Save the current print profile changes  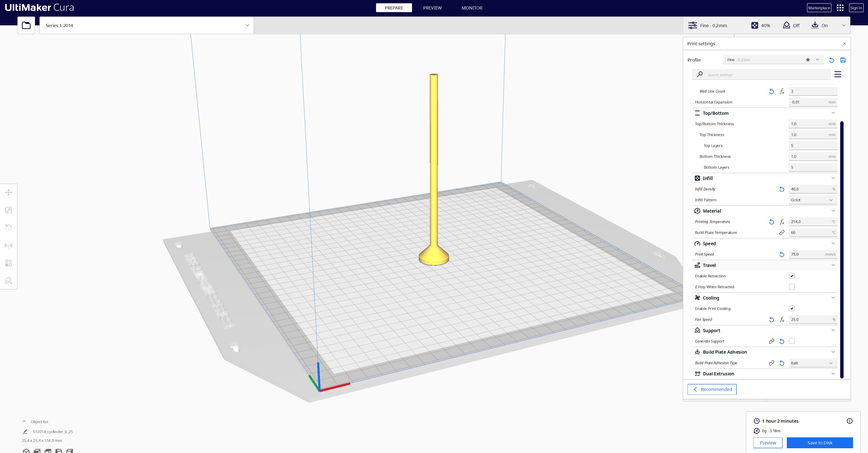coord(842,60)
